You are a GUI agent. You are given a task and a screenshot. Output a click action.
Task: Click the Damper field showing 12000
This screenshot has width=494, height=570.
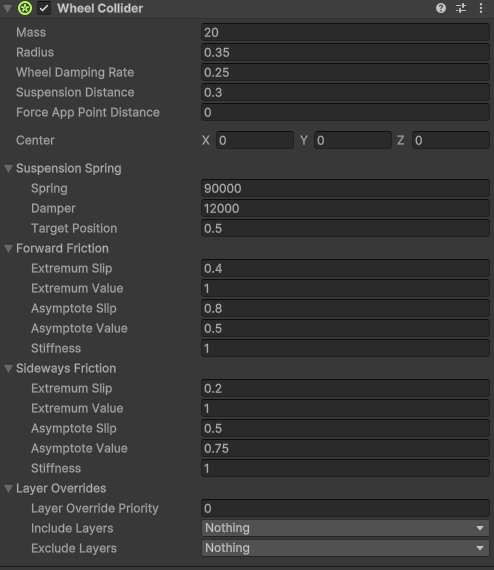click(345, 208)
